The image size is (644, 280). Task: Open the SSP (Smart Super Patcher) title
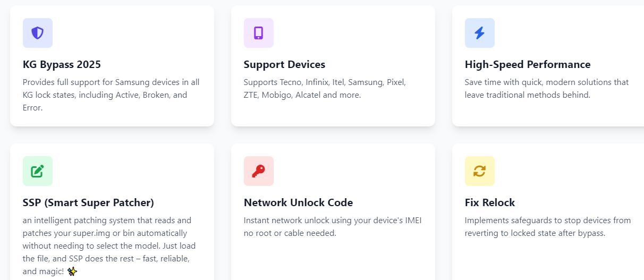coord(88,203)
